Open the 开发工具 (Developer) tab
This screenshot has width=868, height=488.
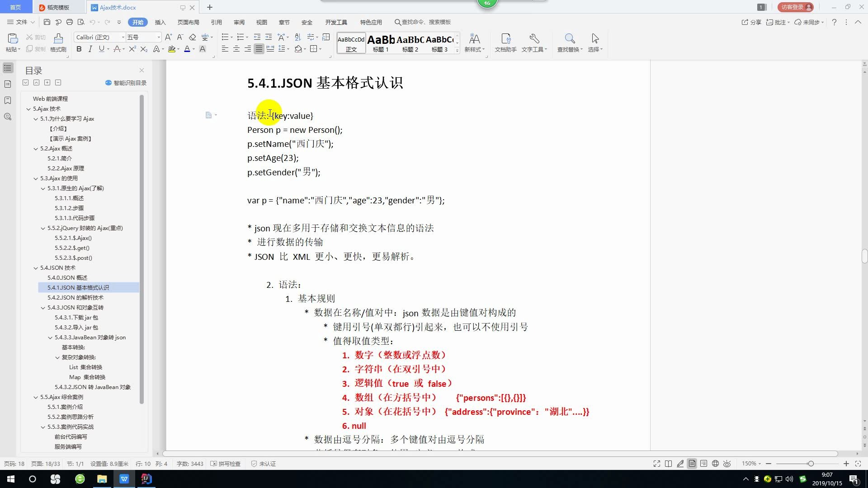336,22
